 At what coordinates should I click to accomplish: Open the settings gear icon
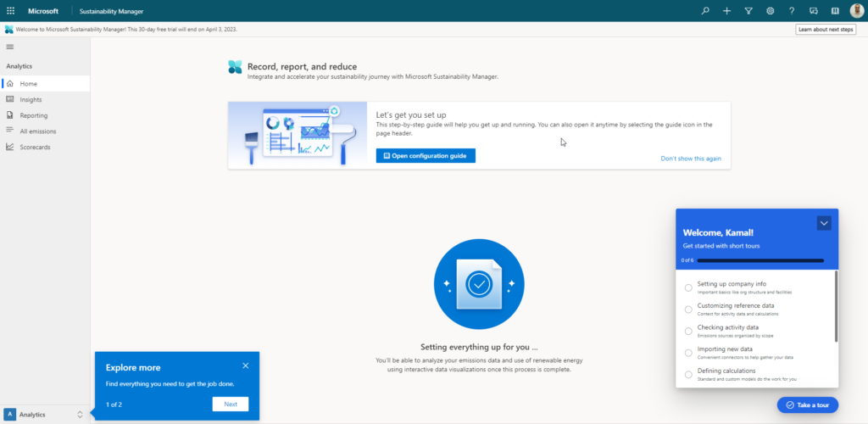pos(770,10)
